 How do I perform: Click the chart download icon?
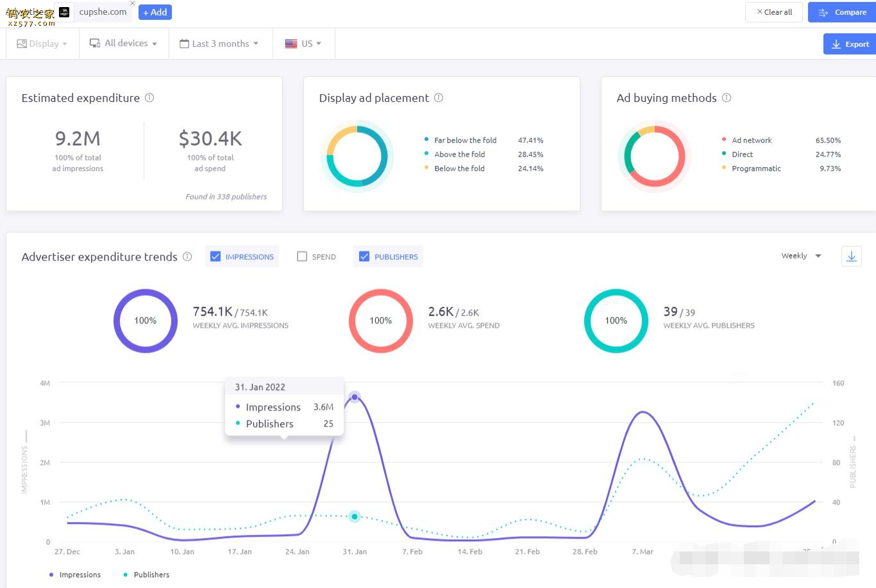pyautogui.click(x=852, y=256)
